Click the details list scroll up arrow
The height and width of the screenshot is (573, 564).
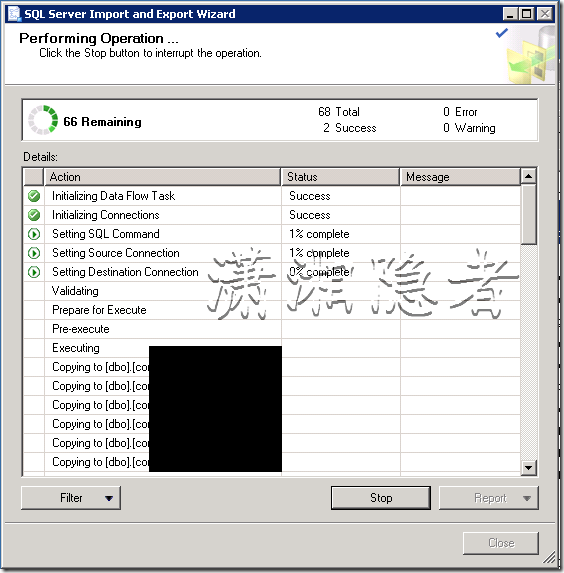pos(528,177)
